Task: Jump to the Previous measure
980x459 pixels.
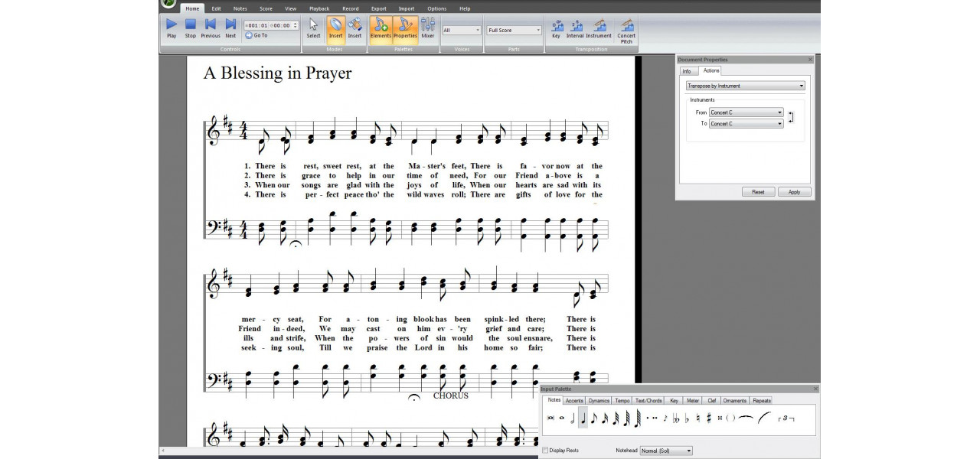Action: coord(211,28)
